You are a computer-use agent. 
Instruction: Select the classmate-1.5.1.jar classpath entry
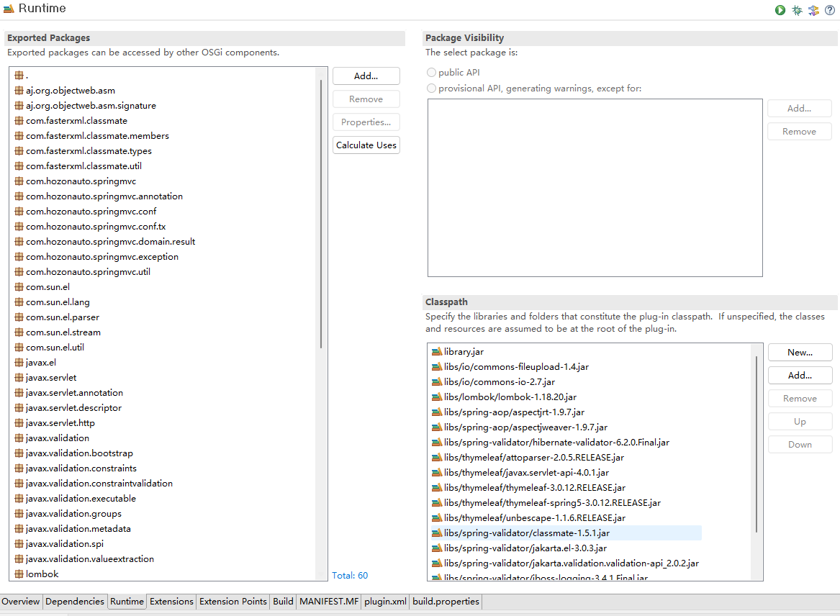click(x=544, y=533)
